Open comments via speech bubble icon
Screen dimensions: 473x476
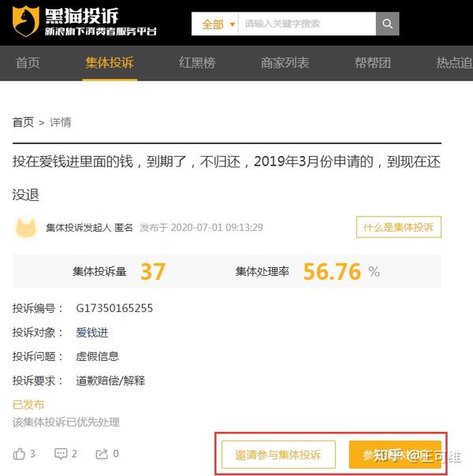click(61, 454)
